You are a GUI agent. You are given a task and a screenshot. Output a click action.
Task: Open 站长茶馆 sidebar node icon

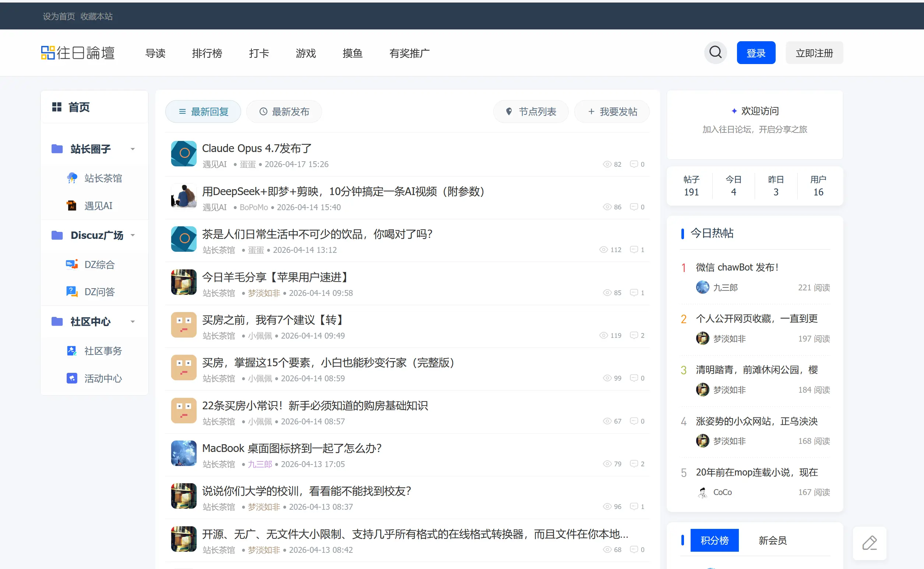click(x=72, y=178)
